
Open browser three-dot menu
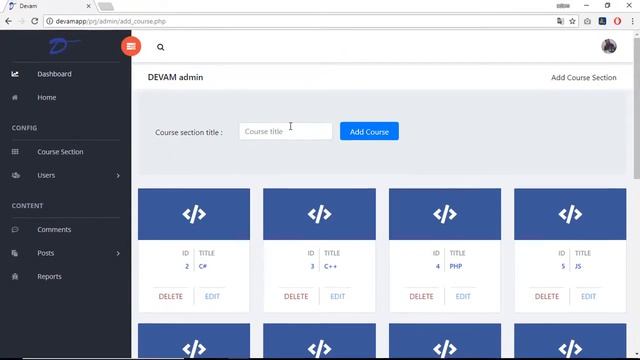point(632,21)
